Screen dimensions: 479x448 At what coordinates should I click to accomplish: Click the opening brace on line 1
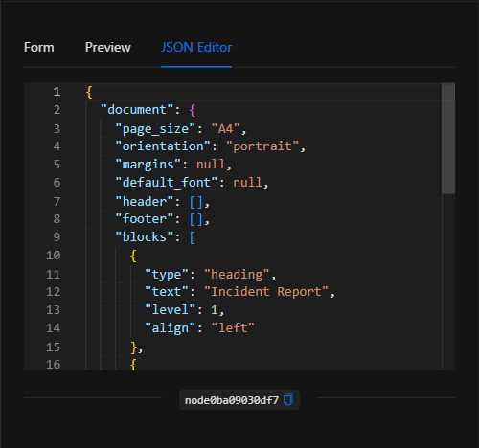tap(89, 92)
